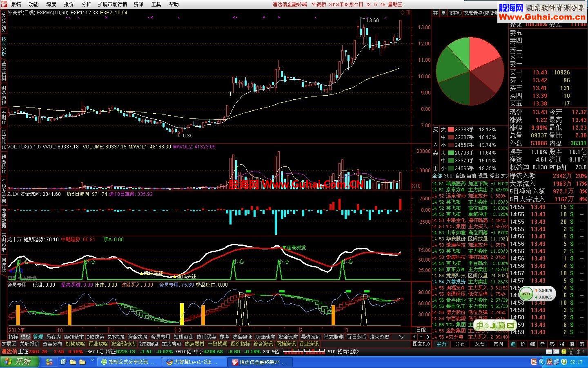Select 分时走势 in left sidebar

pyautogui.click(x=4, y=22)
